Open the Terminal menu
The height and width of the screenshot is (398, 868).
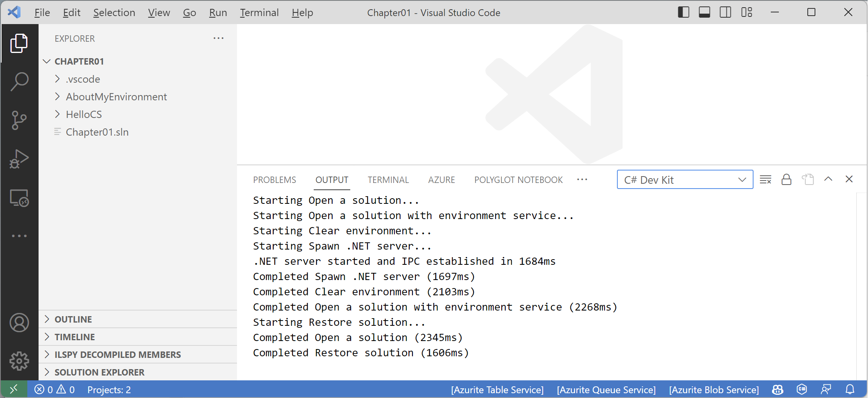[259, 12]
